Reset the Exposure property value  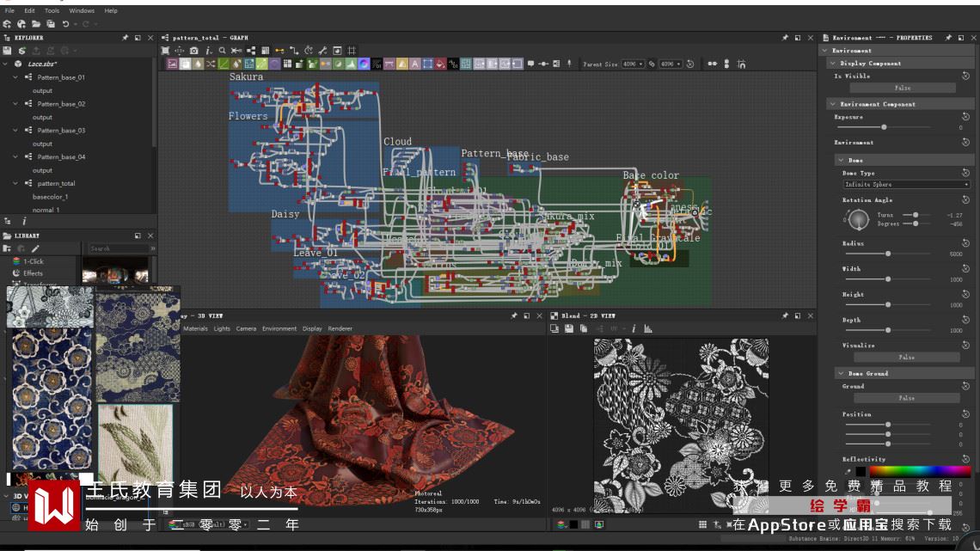pyautogui.click(x=965, y=117)
